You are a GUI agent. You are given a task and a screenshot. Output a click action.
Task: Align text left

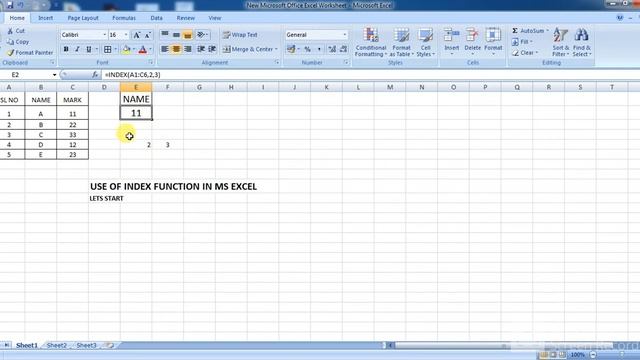coord(165,49)
